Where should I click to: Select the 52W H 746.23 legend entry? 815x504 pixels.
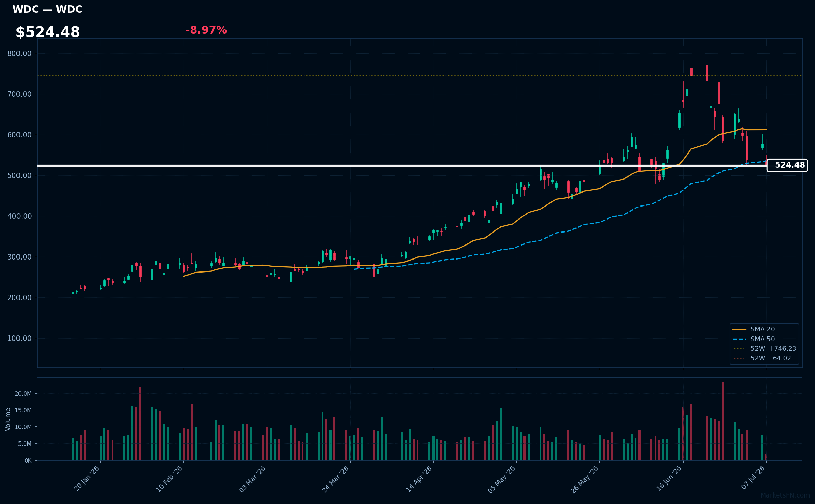point(764,349)
